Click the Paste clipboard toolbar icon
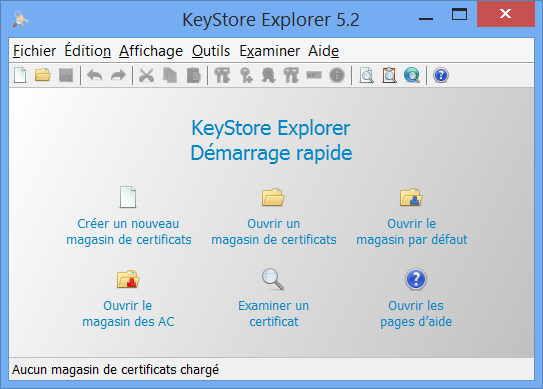The height and width of the screenshot is (389, 543). 194,75
